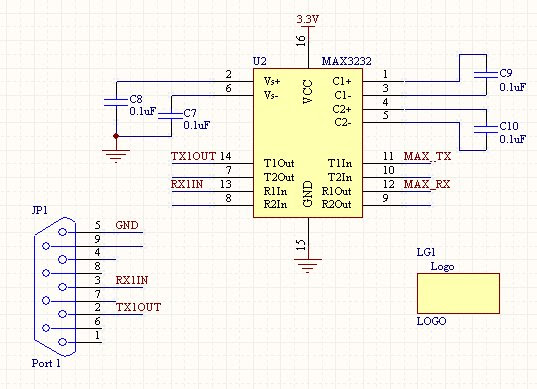Click pin number 10 on U2 right side
The height and width of the screenshot is (389, 537).
(389, 170)
